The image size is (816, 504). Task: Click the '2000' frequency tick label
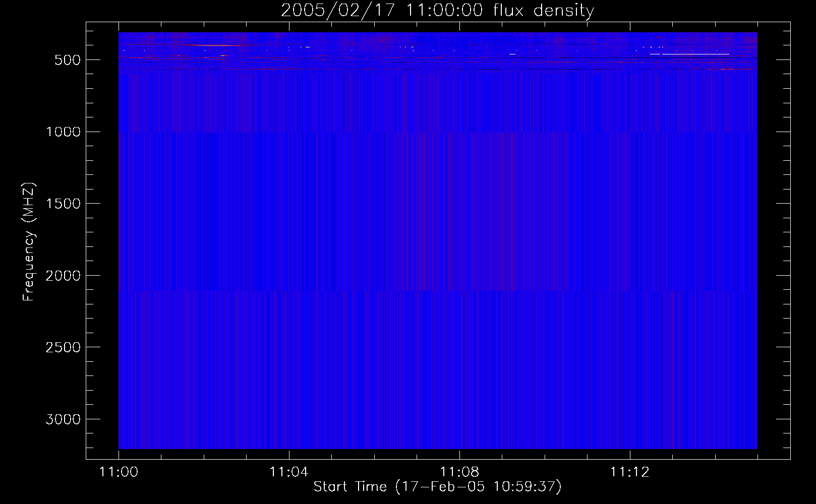[63, 276]
